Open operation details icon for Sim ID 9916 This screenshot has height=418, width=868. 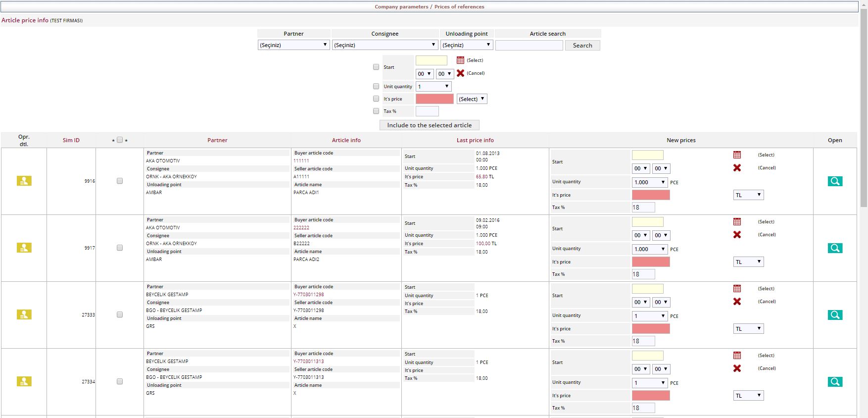[24, 181]
